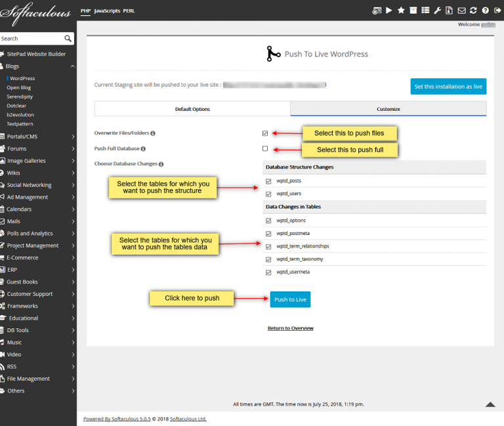
Task: Click the star icon in top toolbar
Action: click(401, 11)
